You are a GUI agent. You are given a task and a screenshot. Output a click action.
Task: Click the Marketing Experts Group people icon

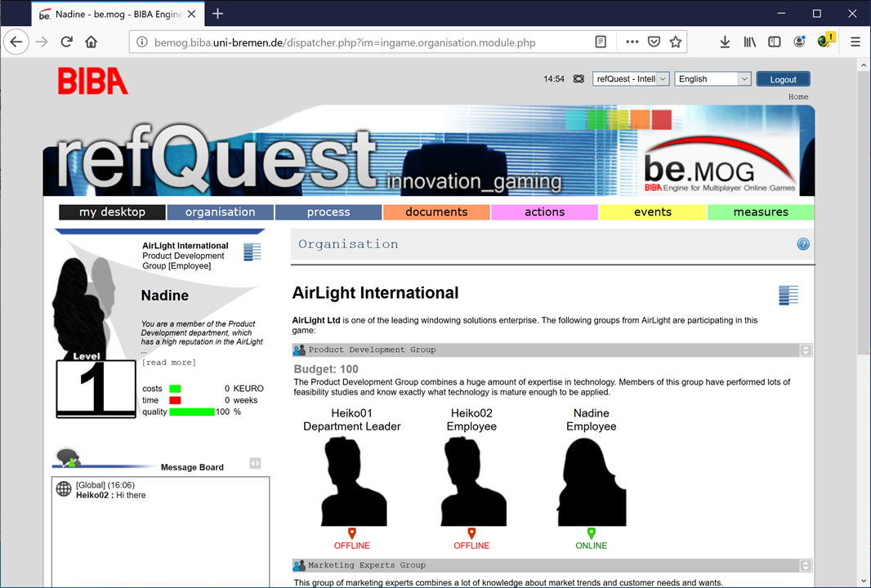[x=299, y=565]
